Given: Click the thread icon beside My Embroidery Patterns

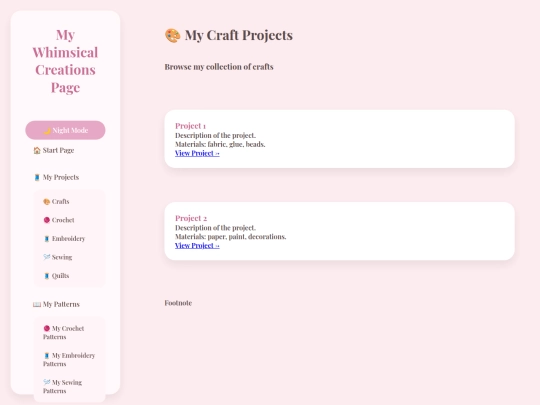Looking at the screenshot, I should click(46, 355).
